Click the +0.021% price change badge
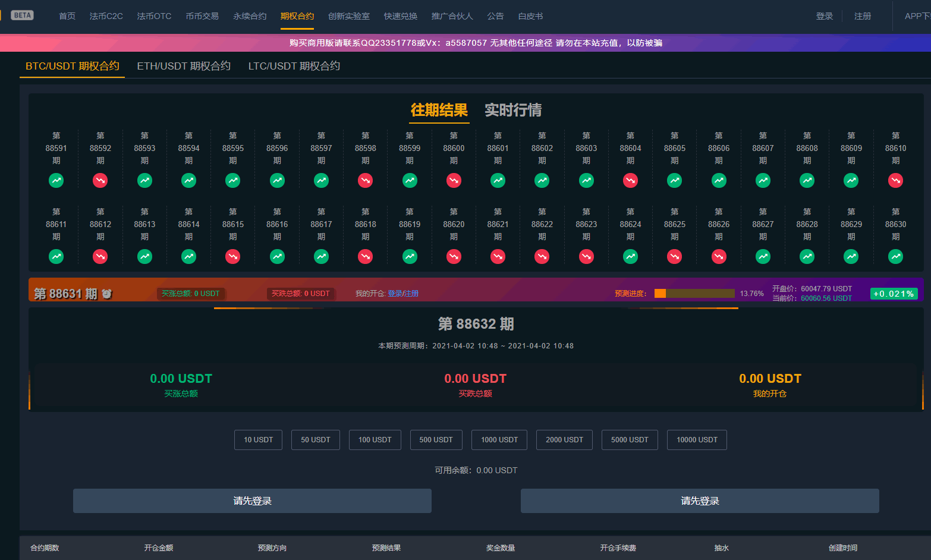 point(894,294)
